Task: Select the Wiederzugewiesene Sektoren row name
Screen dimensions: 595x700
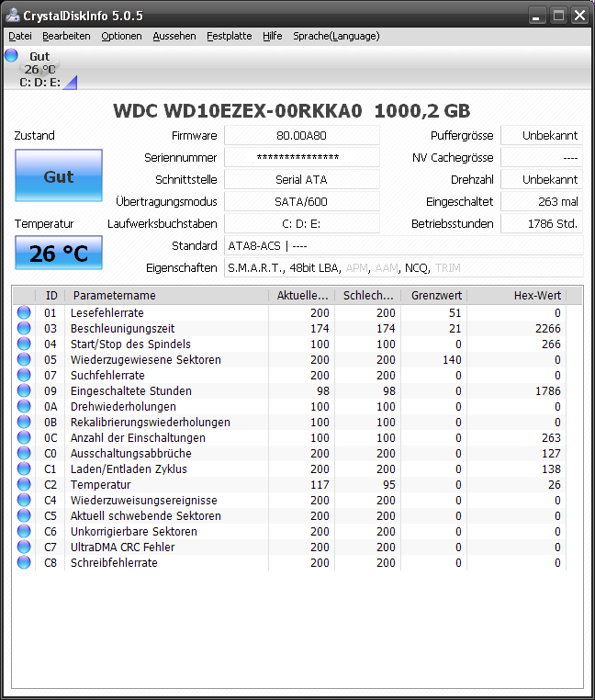Action: (x=145, y=360)
